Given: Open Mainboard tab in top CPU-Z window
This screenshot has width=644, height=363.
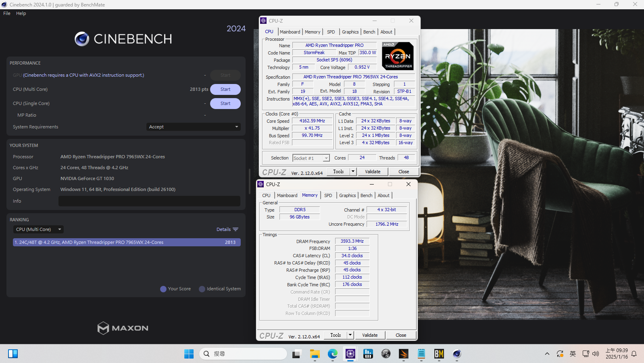Looking at the screenshot, I should (290, 32).
